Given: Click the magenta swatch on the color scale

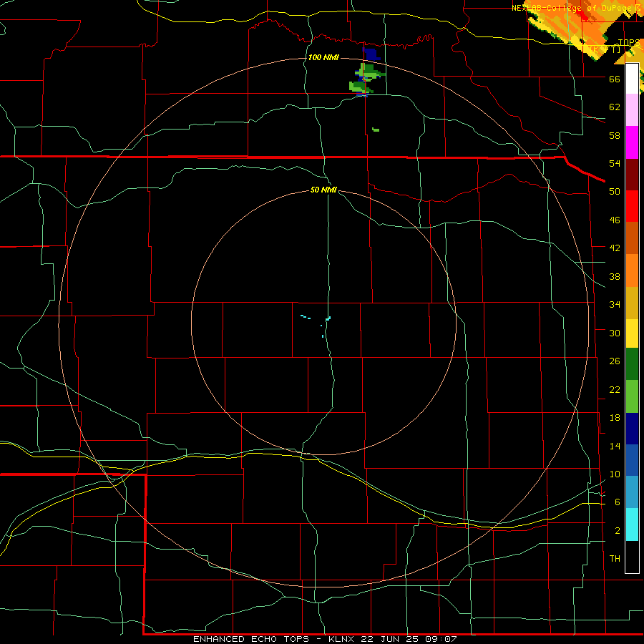Looking at the screenshot, I should [x=632, y=142].
